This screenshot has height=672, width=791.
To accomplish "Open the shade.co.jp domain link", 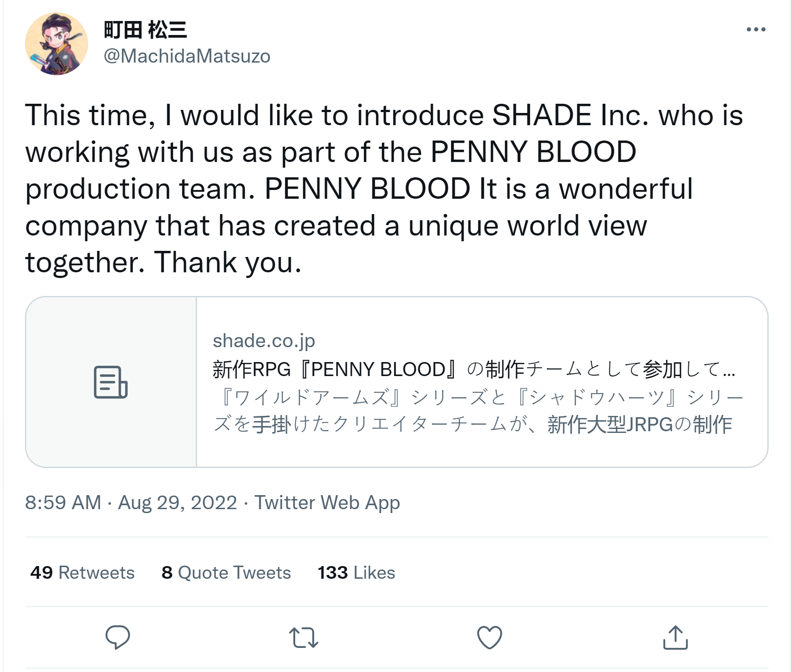I will (264, 341).
